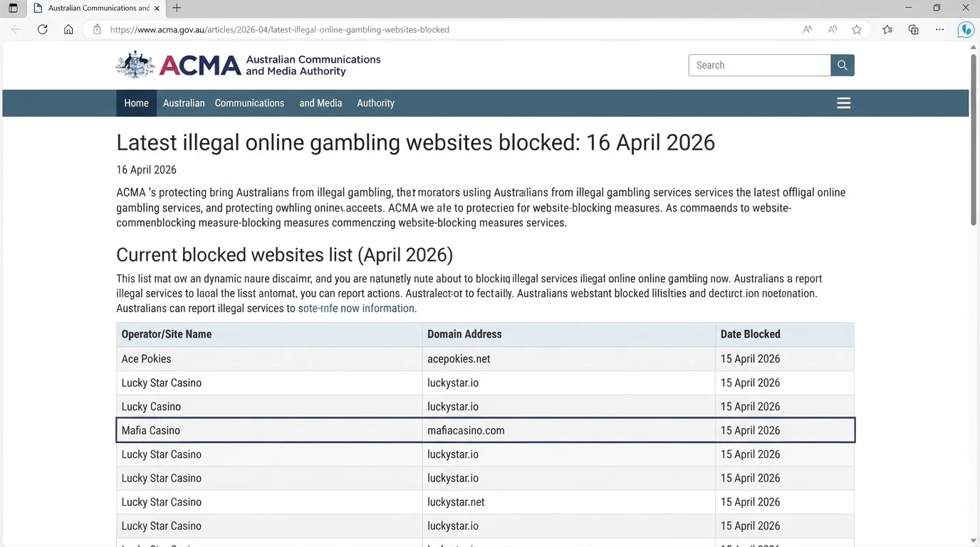Select the 'and Media' nav item
Screen dimensions: 980x547
point(320,103)
